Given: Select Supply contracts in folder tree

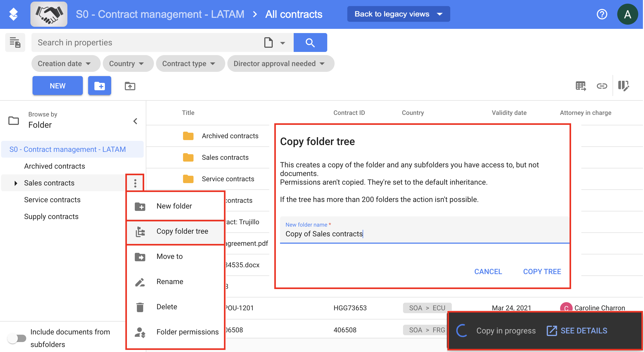Looking at the screenshot, I should point(51,216).
